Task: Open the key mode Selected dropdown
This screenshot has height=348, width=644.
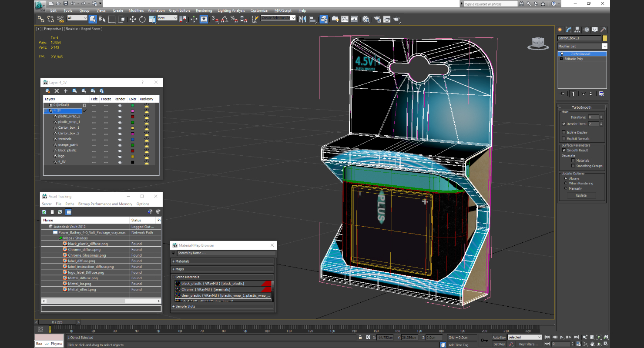Action: (x=524, y=337)
